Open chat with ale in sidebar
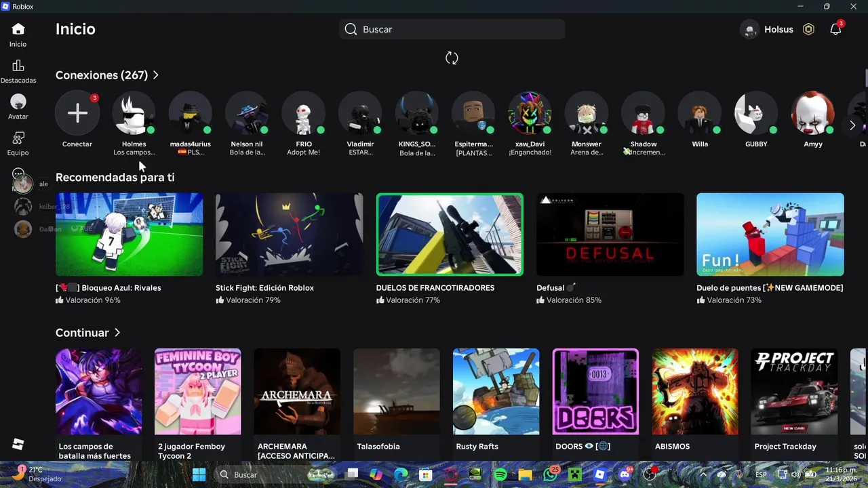 tap(23, 184)
